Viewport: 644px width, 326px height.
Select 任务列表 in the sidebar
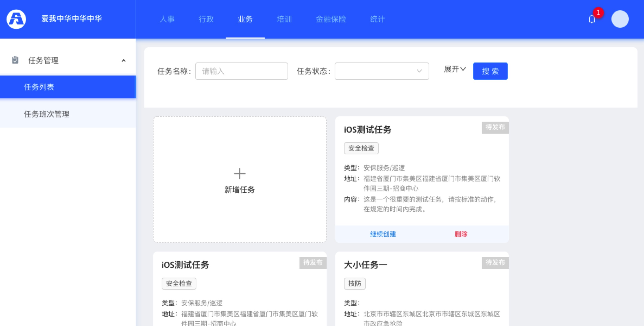coord(39,87)
